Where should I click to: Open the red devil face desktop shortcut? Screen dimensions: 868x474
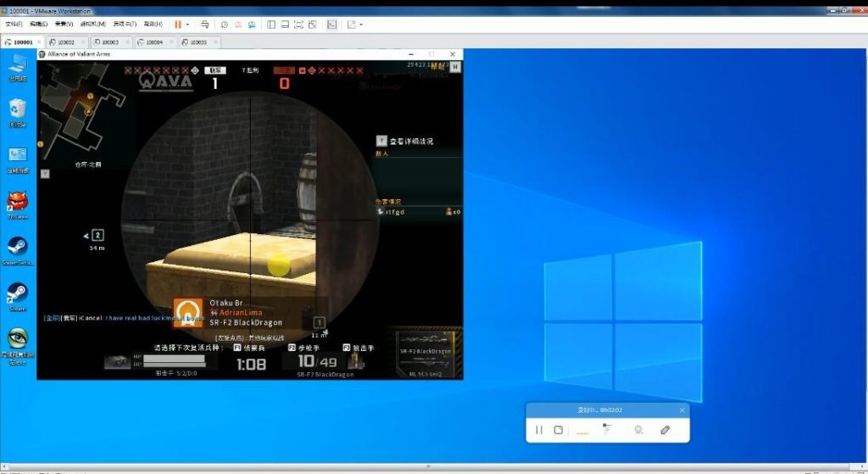18,205
